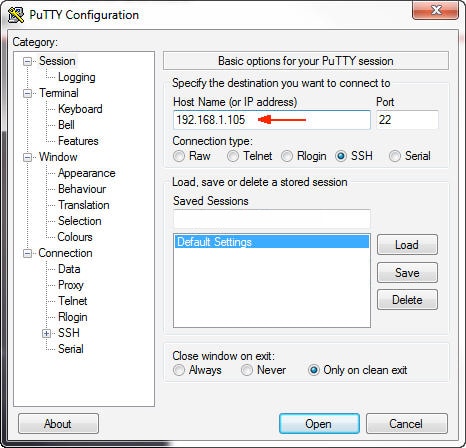Collapse the Terminal category node
This screenshot has height=448, width=466.
coord(27,93)
